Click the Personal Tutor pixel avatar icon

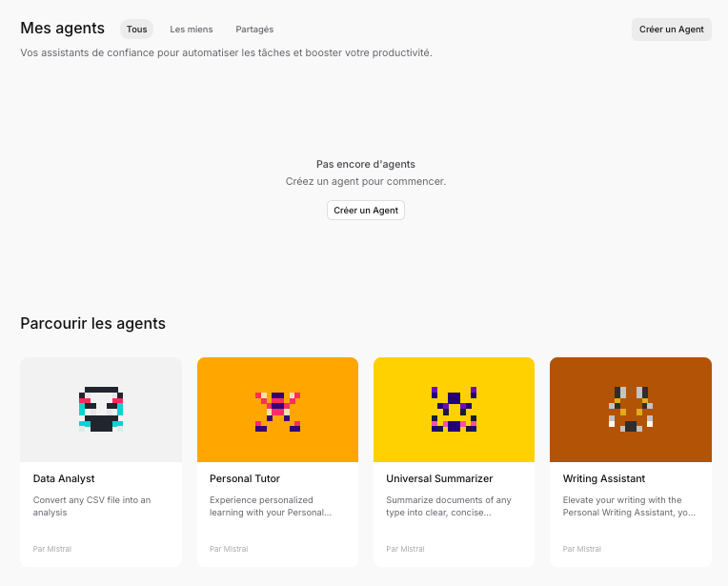(x=277, y=411)
